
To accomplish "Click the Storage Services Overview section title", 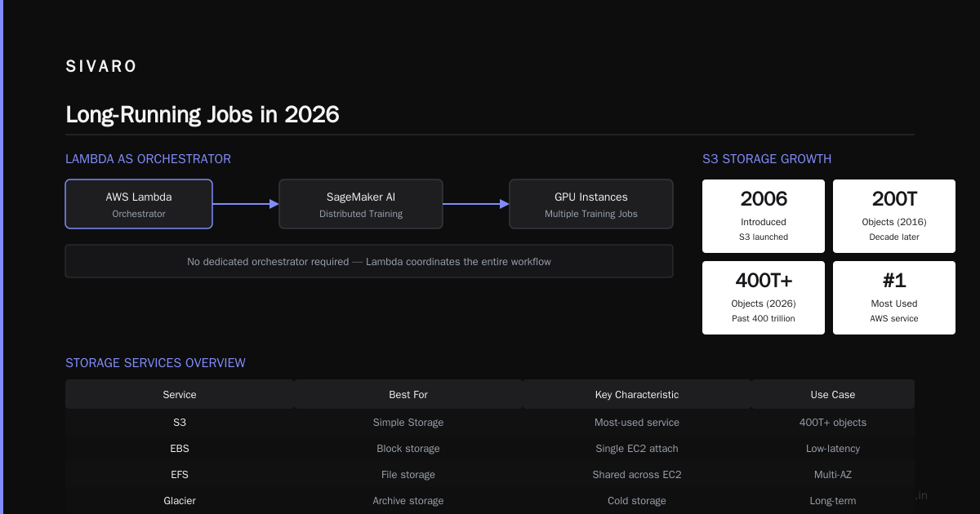I will [155, 363].
